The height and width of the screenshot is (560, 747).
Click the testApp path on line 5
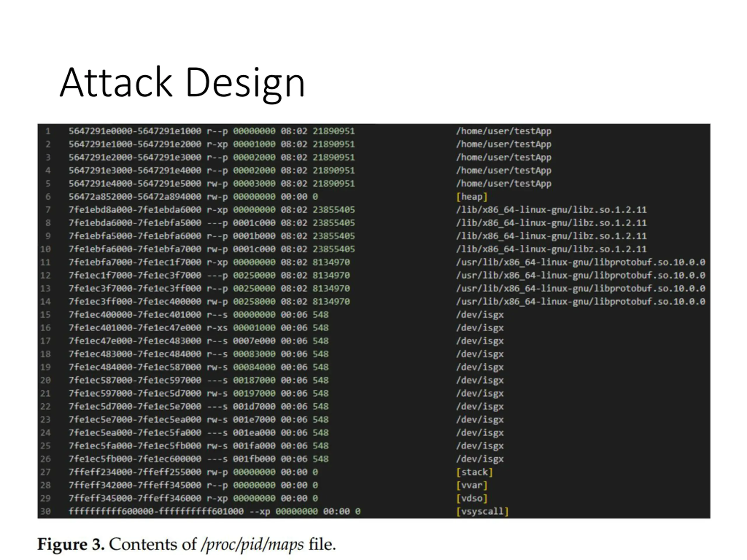(x=504, y=183)
